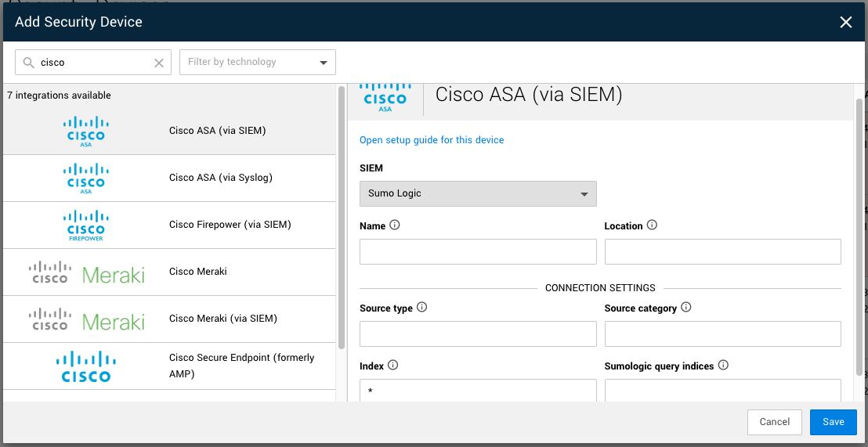Select Cisco Firepower (via SIEM) integration

[169, 225]
